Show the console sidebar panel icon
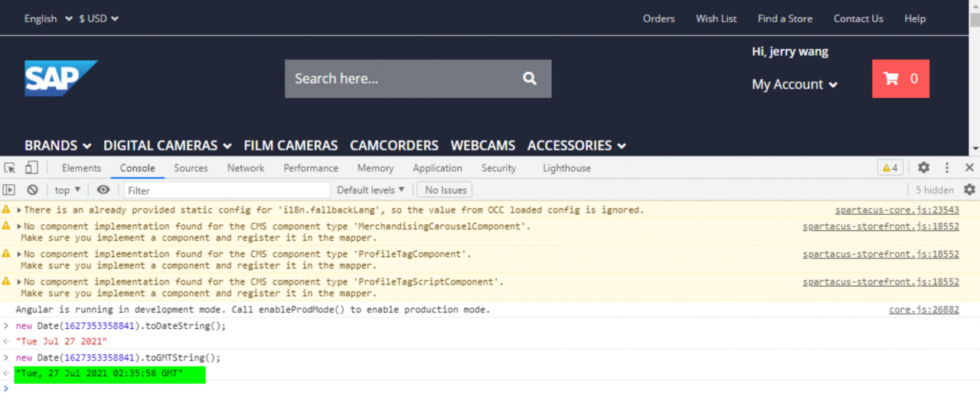980x400 pixels. (10, 190)
